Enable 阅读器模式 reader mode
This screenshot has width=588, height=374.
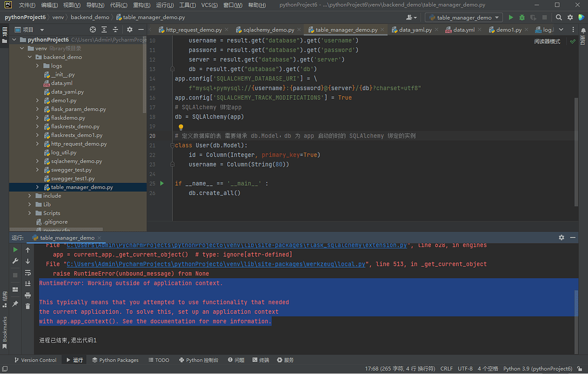point(547,41)
